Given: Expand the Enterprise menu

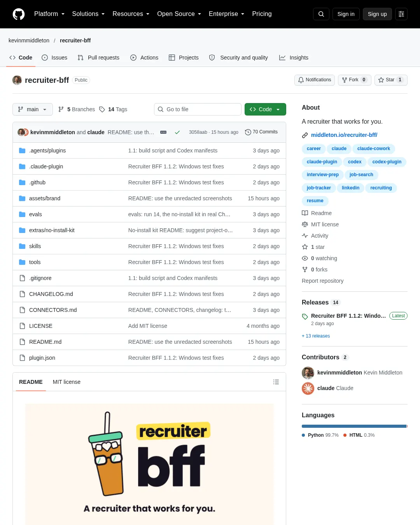Looking at the screenshot, I should pyautogui.click(x=227, y=14).
